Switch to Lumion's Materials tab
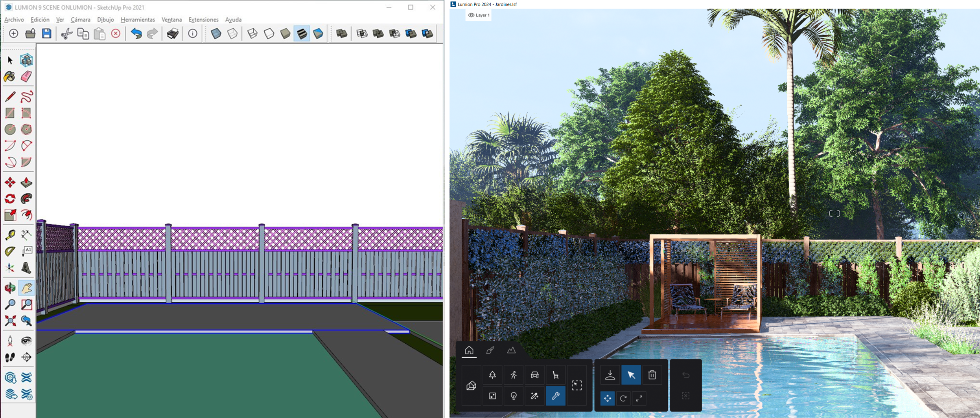The height and width of the screenshot is (418, 980). [490, 351]
